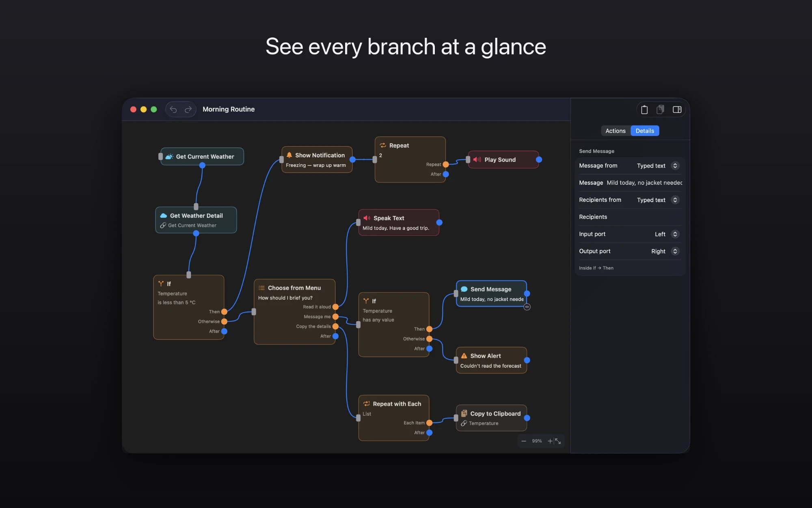Click the Copy the details output port
Screen dimensions: 812x508
(335, 326)
